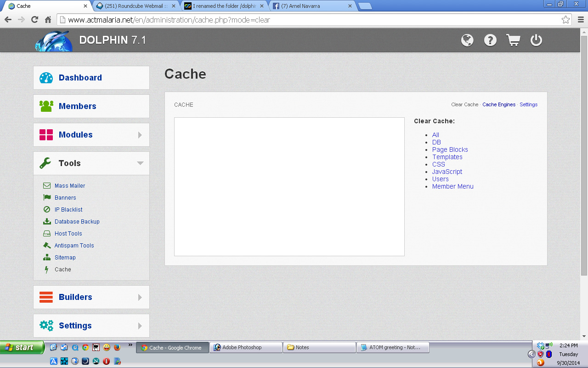Select the Members section icon

pyautogui.click(x=47, y=106)
